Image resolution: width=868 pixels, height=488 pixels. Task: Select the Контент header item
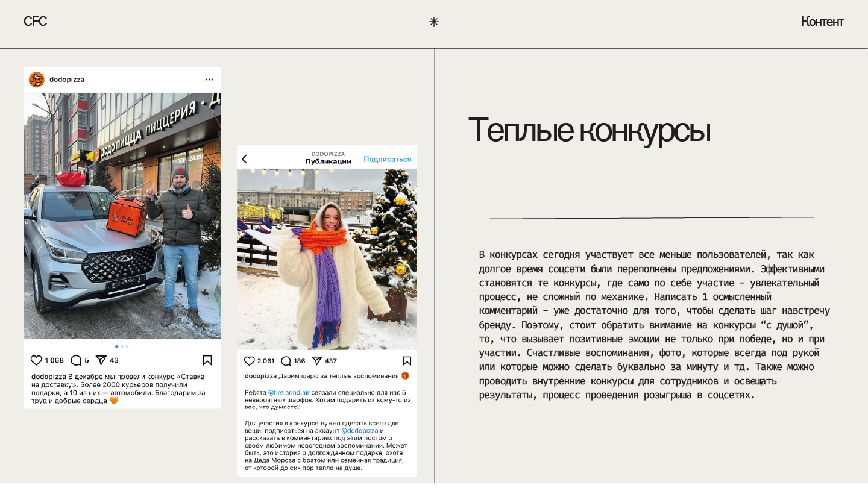[822, 22]
